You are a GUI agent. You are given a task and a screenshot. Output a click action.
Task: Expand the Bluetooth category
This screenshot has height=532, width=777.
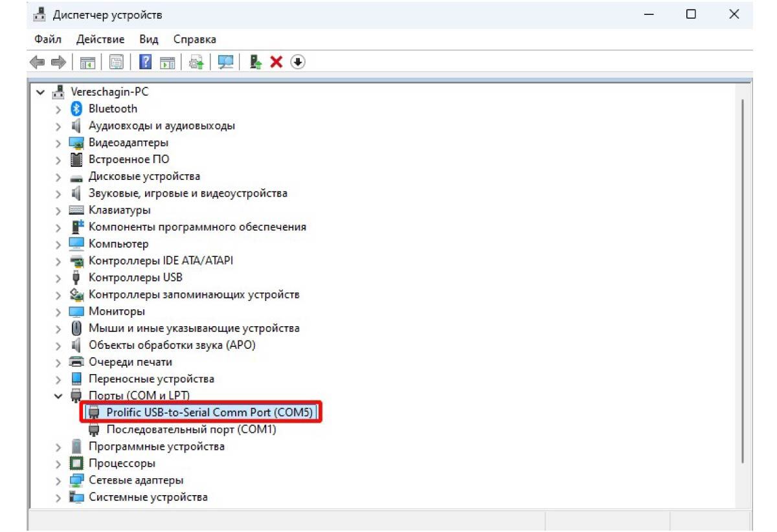[59, 109]
